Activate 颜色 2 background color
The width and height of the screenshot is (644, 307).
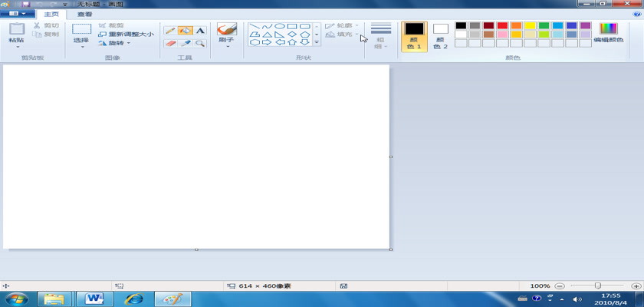440,35
